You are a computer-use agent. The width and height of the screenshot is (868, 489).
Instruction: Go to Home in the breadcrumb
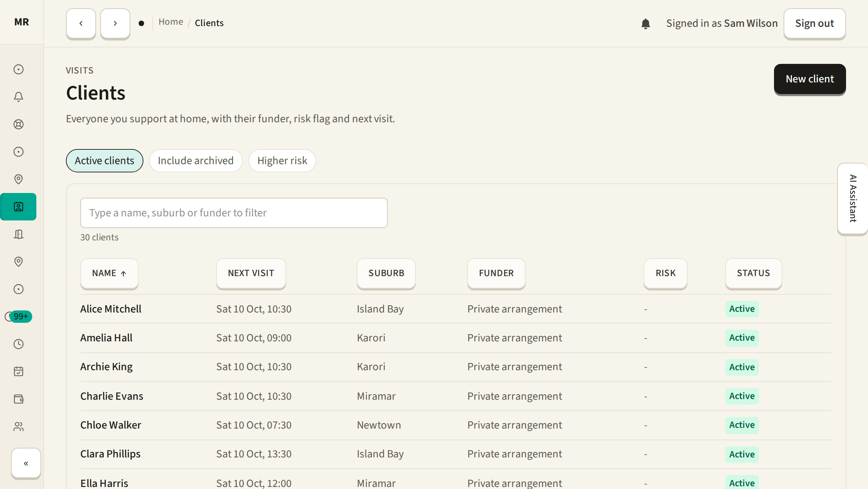click(x=171, y=22)
